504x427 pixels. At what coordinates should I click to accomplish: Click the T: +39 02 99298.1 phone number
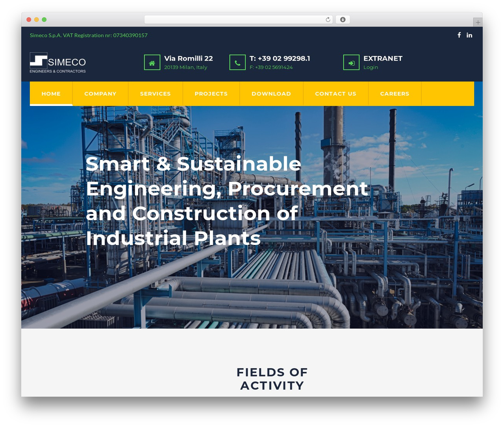coord(280,58)
